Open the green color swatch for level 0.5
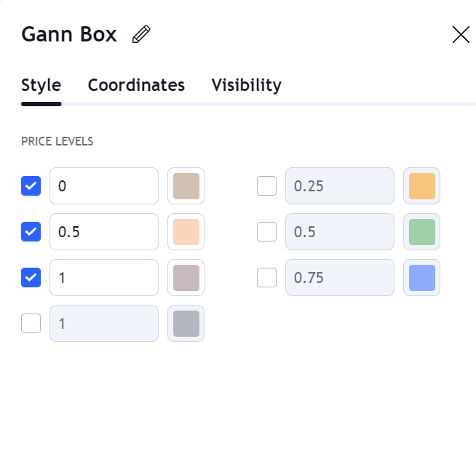Screen dimensions: 476x459 (x=421, y=231)
